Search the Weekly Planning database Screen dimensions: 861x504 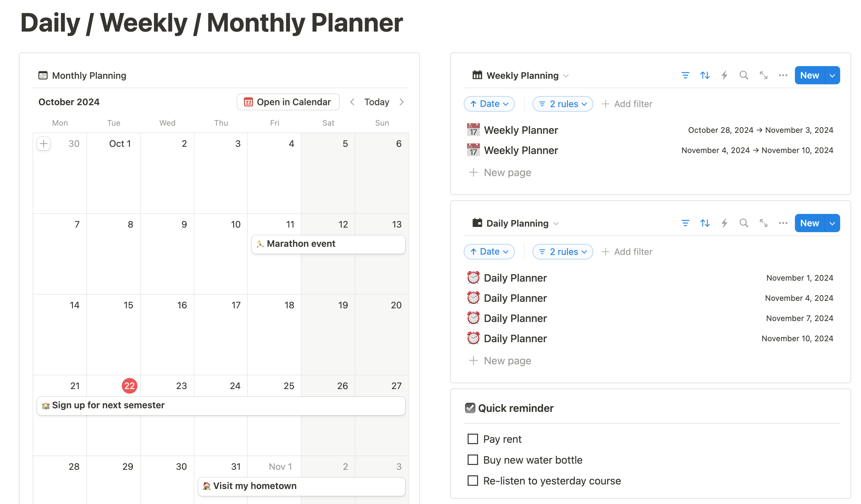(743, 75)
